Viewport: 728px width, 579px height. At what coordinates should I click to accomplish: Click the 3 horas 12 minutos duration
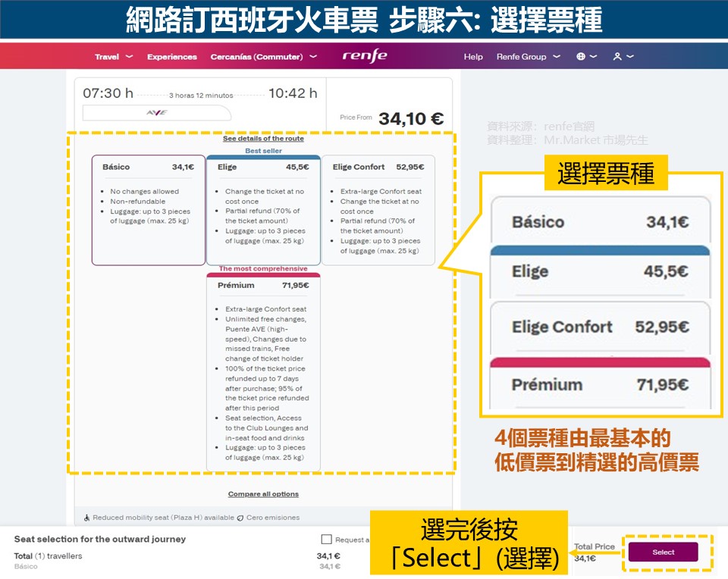coord(201,95)
